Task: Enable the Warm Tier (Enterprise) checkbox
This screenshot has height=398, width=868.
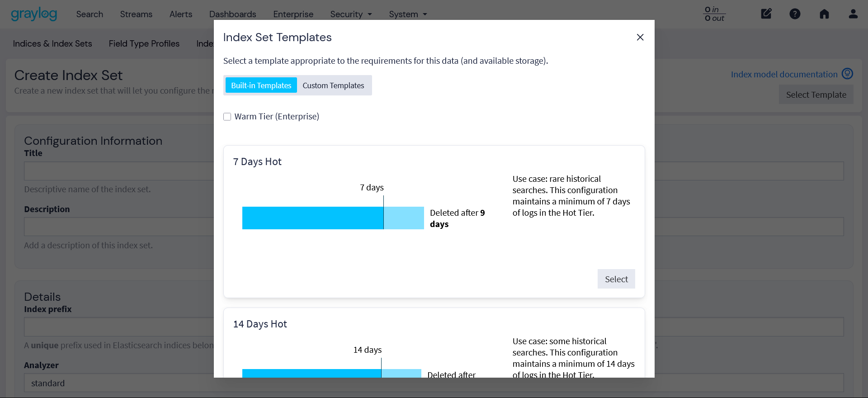Action: coord(227,117)
